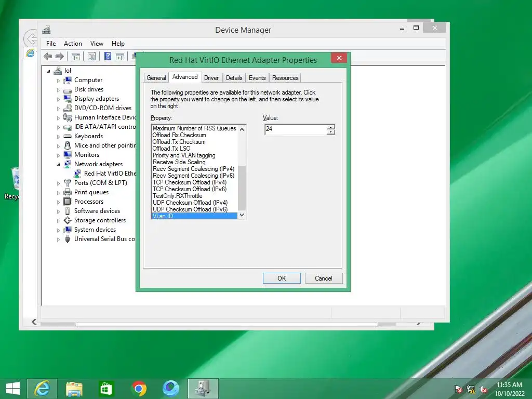Click Property list scrollbar up arrow
Viewport: 532px width, 399px height.
point(242,129)
